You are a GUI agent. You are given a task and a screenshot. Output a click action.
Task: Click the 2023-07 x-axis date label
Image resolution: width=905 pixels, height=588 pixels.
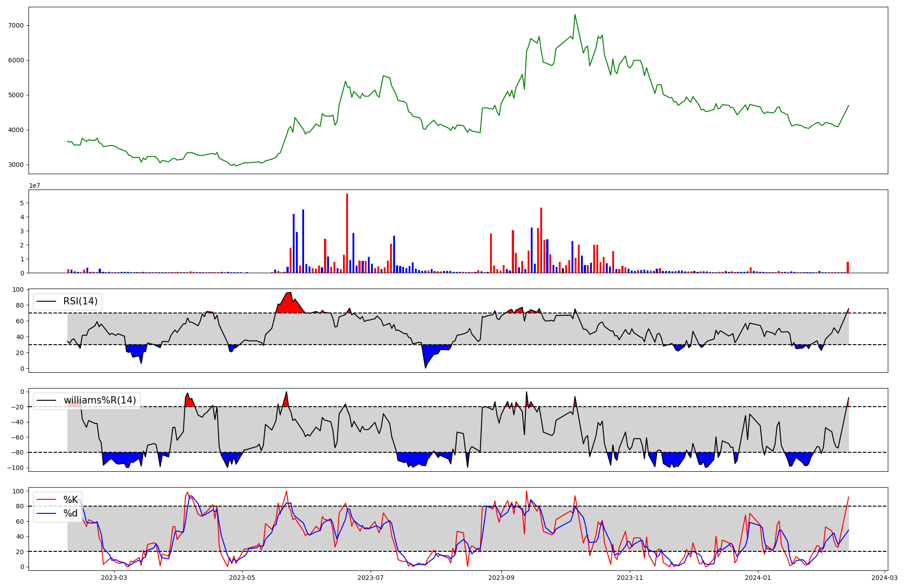click(371, 578)
